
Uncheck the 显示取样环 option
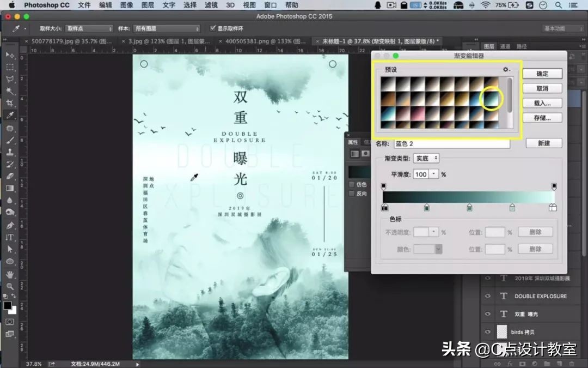[x=212, y=28]
